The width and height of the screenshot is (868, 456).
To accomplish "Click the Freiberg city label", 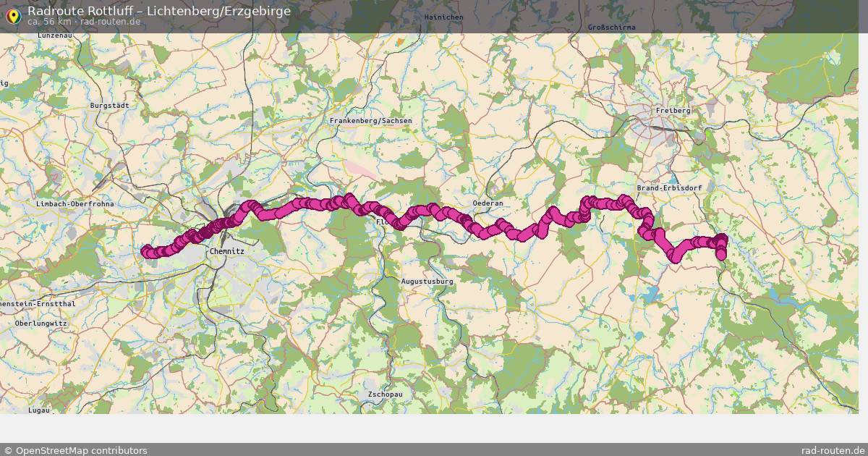I will (x=673, y=110).
